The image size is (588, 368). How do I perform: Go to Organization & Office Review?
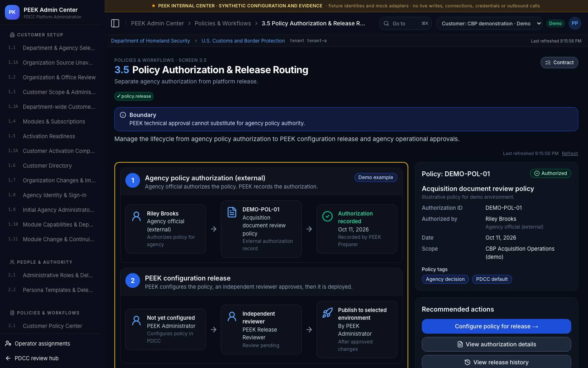[52, 77]
